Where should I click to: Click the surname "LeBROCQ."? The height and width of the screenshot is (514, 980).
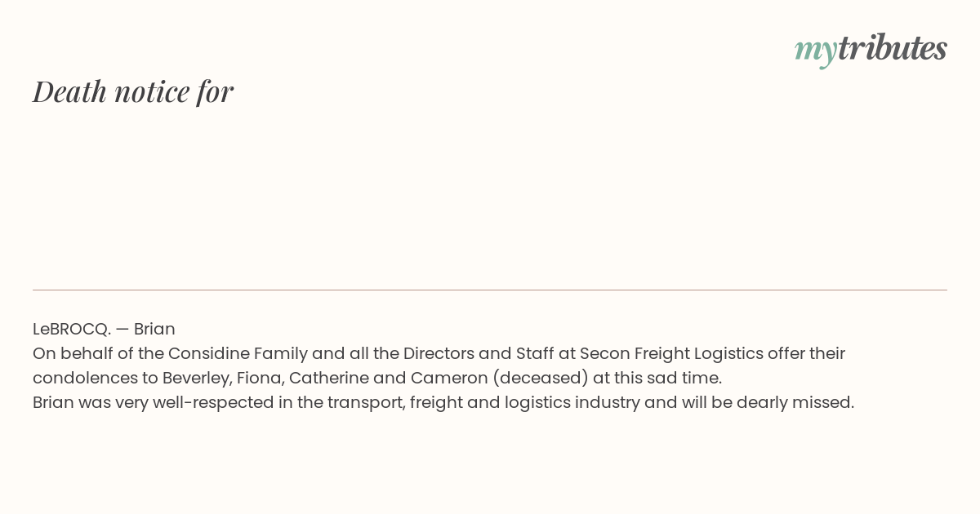pyautogui.click(x=72, y=329)
